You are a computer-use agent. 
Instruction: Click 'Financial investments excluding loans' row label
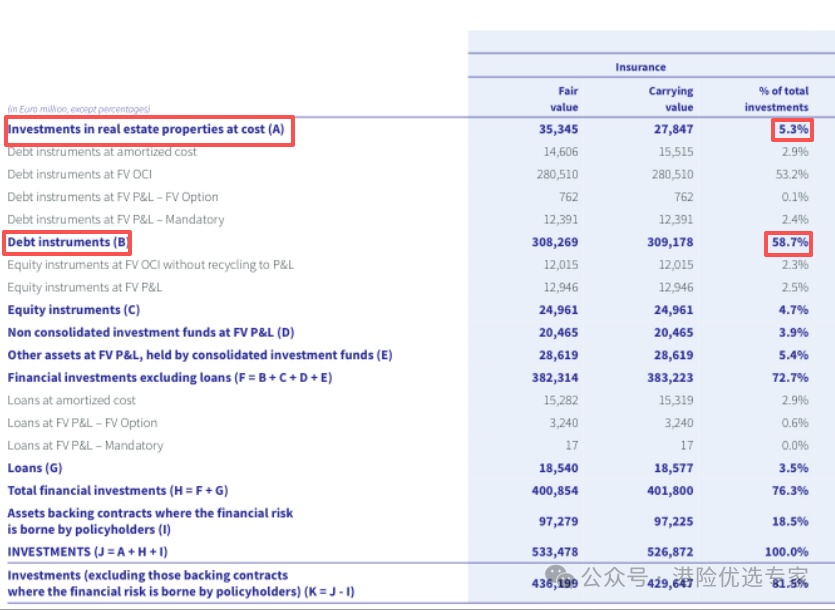point(170,378)
